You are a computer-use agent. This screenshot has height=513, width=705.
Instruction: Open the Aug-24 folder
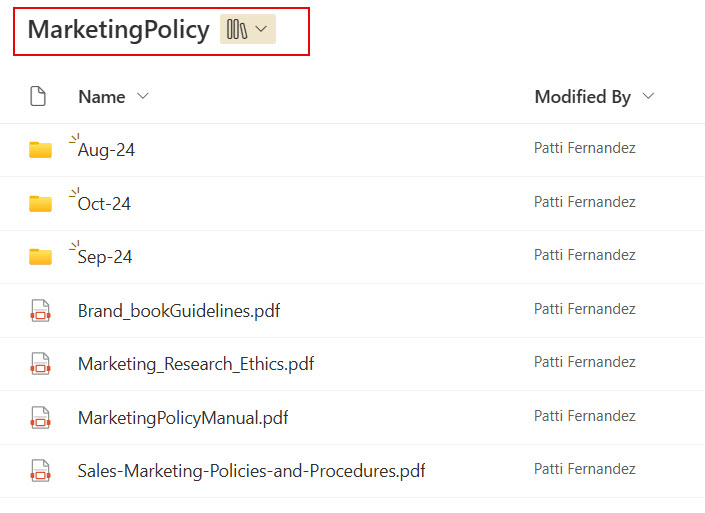click(106, 150)
